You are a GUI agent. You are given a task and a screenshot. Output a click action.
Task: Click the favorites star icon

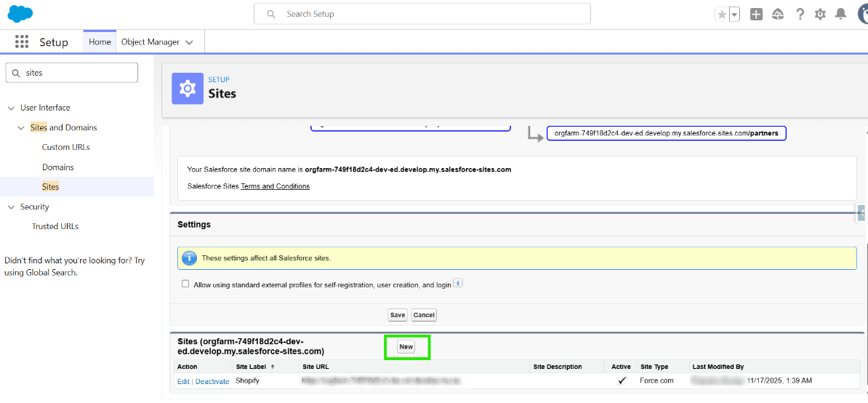[x=722, y=15]
